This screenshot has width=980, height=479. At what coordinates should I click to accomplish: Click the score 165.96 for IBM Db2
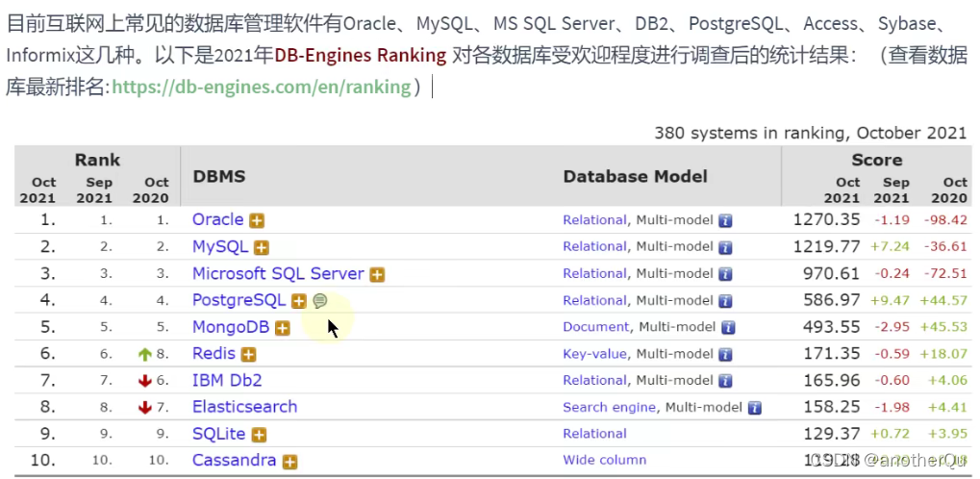coord(833,381)
